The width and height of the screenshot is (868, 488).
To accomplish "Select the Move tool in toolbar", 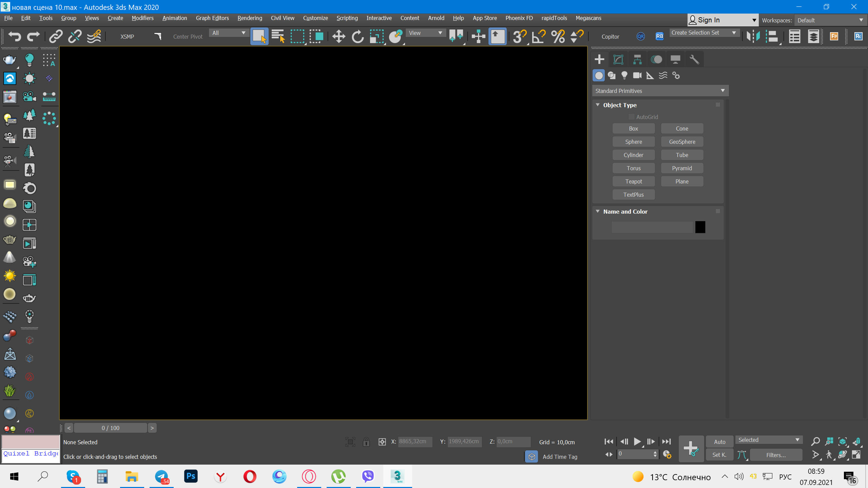I will point(339,36).
